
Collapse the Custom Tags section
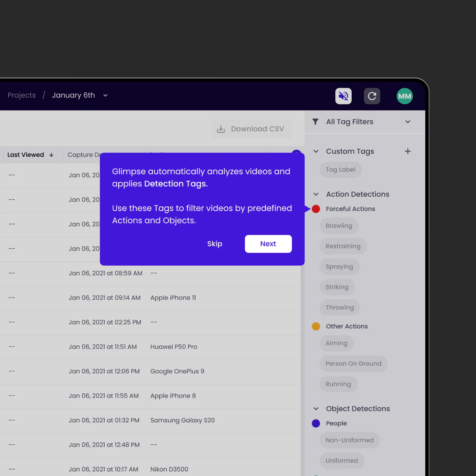click(316, 151)
